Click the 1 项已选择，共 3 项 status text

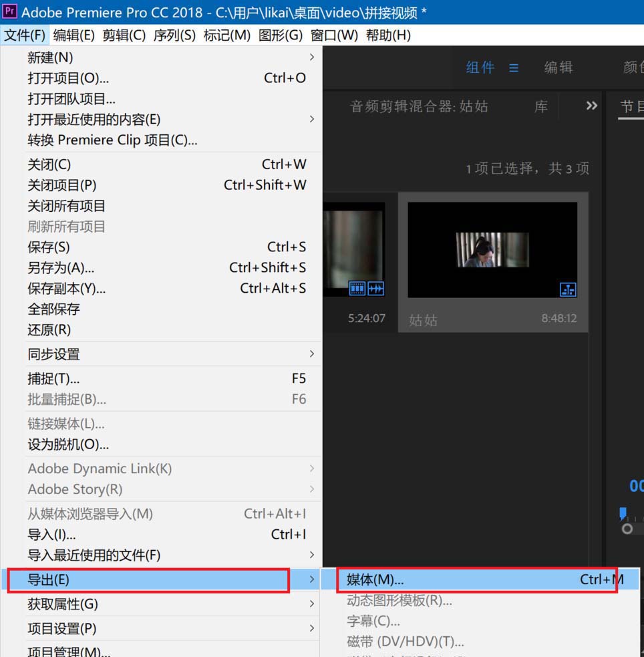(x=528, y=168)
